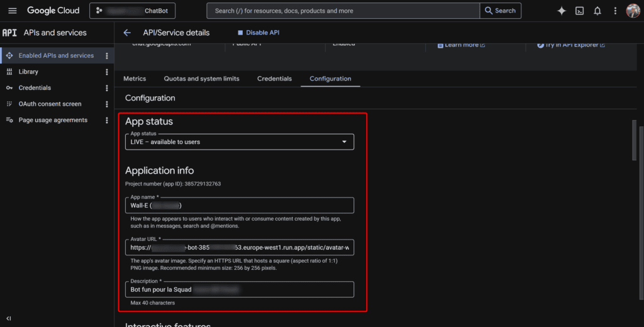
Task: Click the API icon beside APIs and services
Action: 9,33
